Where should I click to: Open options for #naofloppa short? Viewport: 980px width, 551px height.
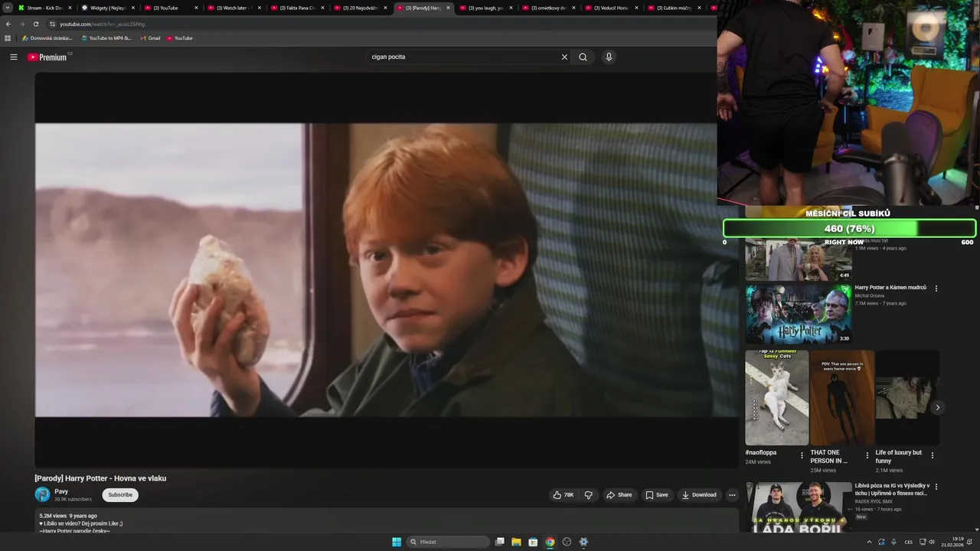tap(802, 455)
